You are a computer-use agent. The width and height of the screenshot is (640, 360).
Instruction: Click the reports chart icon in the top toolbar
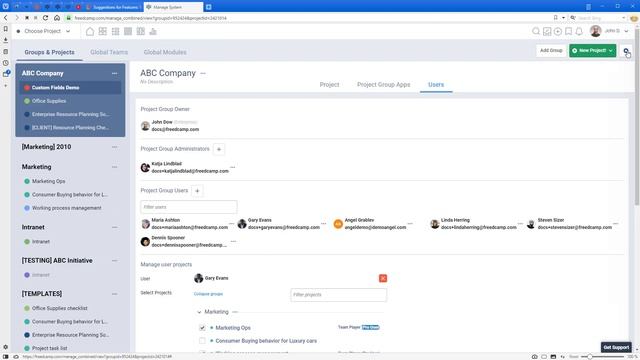[153, 31]
